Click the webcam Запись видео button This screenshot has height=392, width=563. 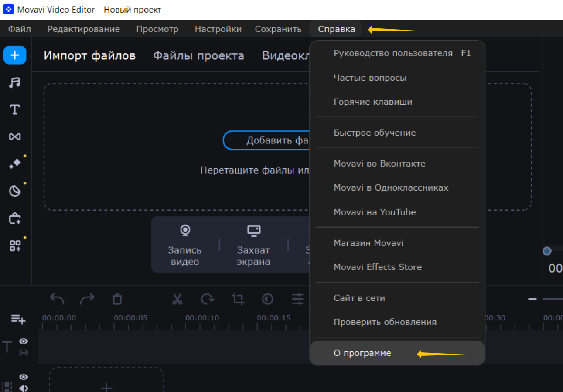click(185, 245)
